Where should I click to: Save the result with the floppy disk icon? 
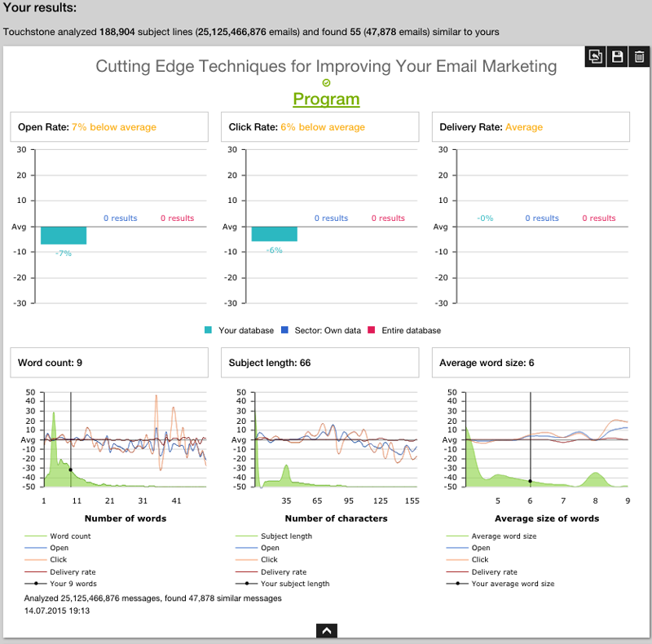(617, 56)
